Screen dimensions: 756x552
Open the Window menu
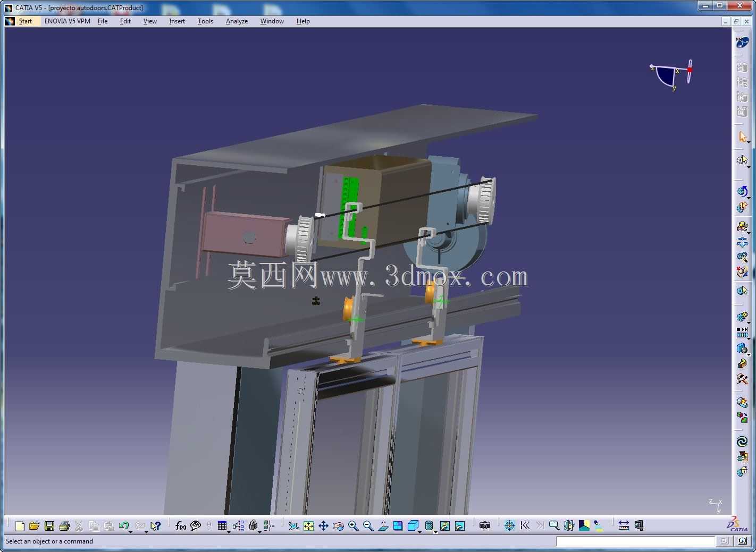point(272,21)
